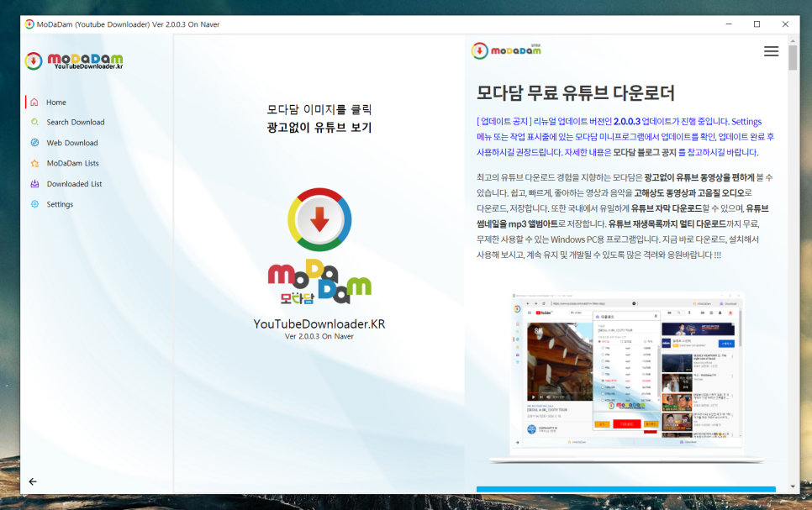Click the app icon in the title bar

tap(29, 24)
